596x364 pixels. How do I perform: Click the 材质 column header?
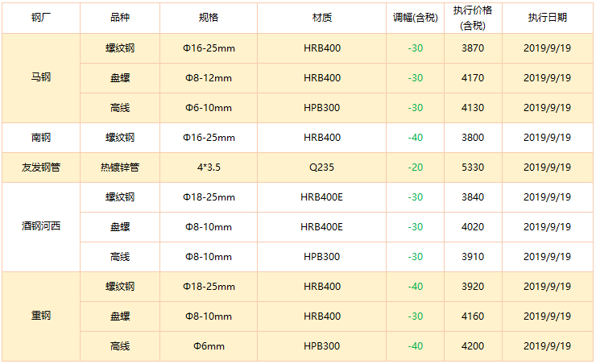point(321,18)
